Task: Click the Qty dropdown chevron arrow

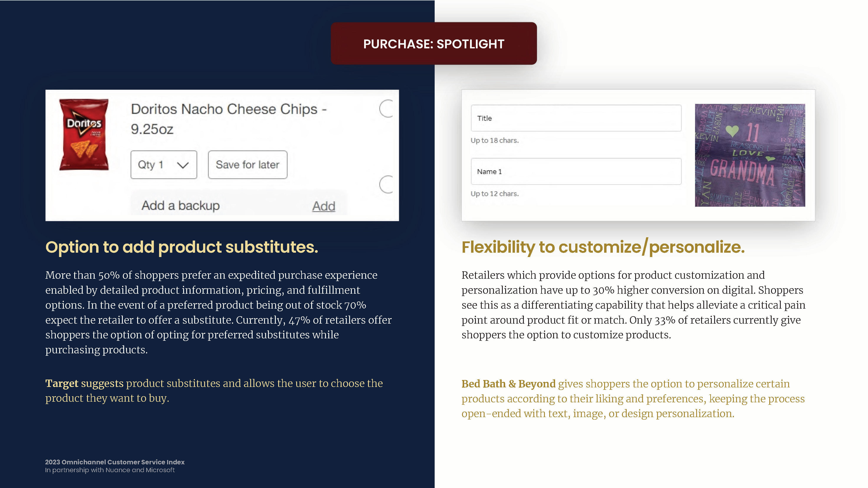Action: [183, 165]
